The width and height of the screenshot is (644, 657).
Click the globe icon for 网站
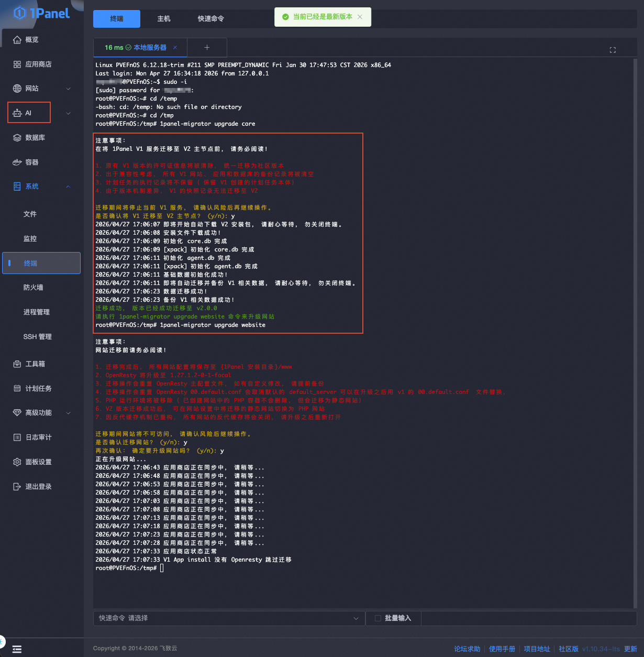pos(17,89)
